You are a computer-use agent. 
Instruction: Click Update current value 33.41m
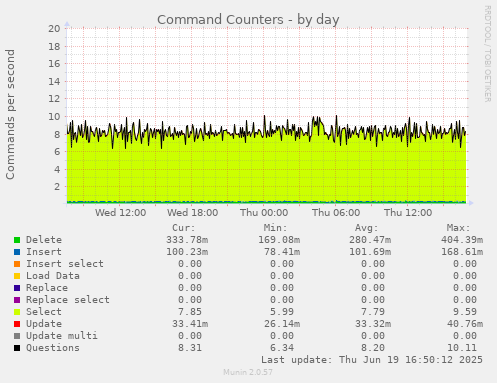pyautogui.click(x=190, y=324)
